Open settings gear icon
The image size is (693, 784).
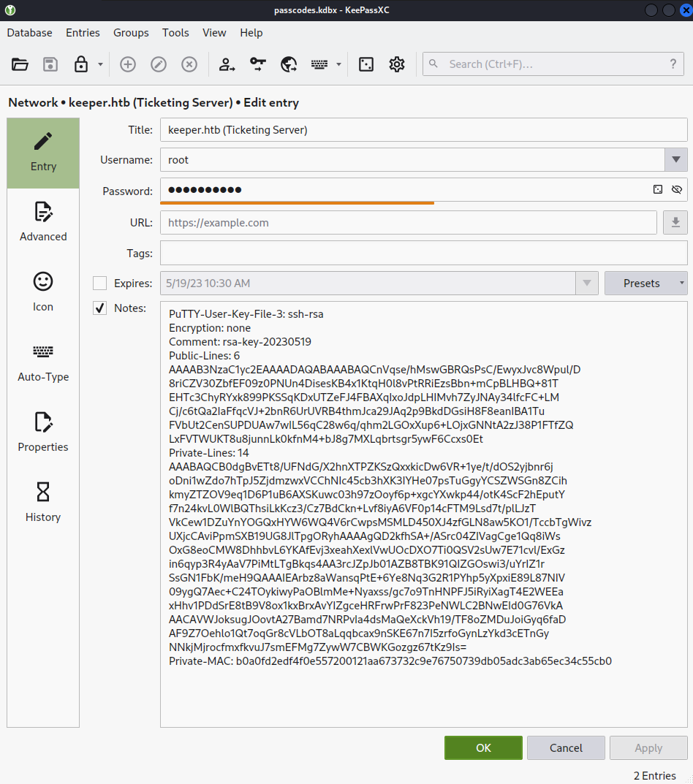[x=397, y=64]
